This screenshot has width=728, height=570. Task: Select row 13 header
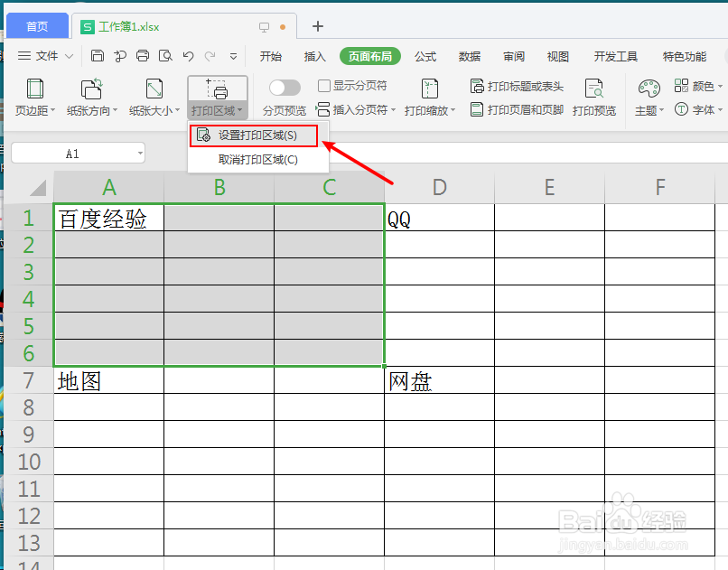[29, 543]
